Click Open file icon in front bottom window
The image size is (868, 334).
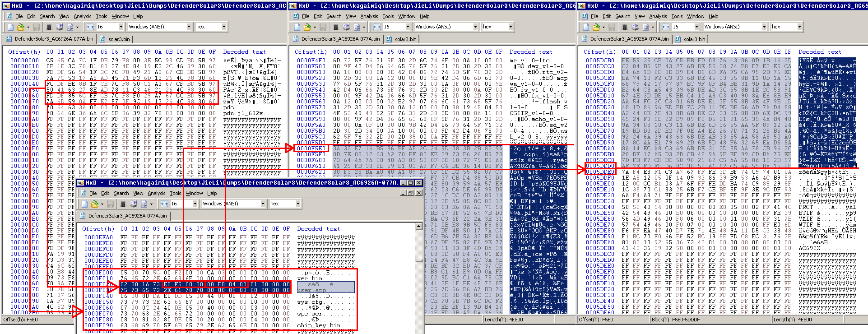coord(94,204)
